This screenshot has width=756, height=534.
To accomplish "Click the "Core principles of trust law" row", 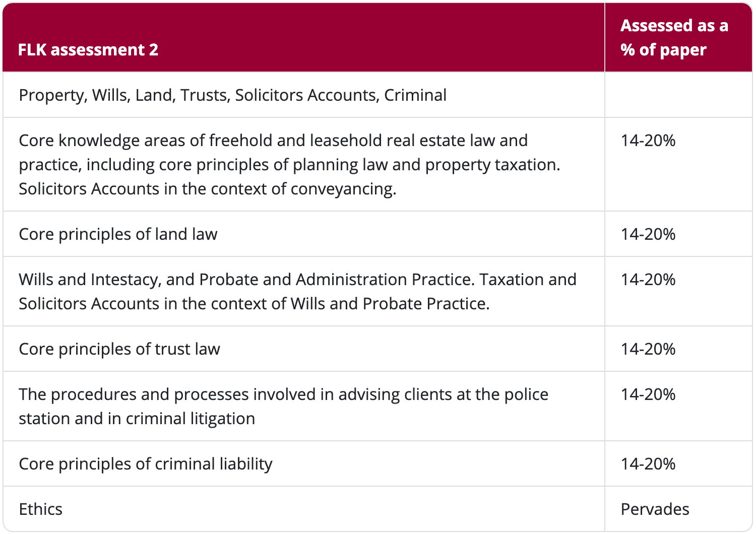I will click(x=119, y=349).
